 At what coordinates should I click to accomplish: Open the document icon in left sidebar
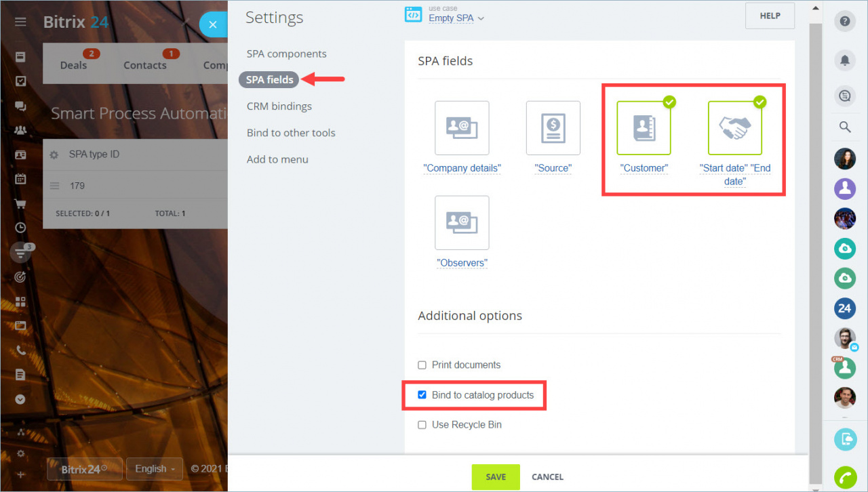click(x=20, y=374)
